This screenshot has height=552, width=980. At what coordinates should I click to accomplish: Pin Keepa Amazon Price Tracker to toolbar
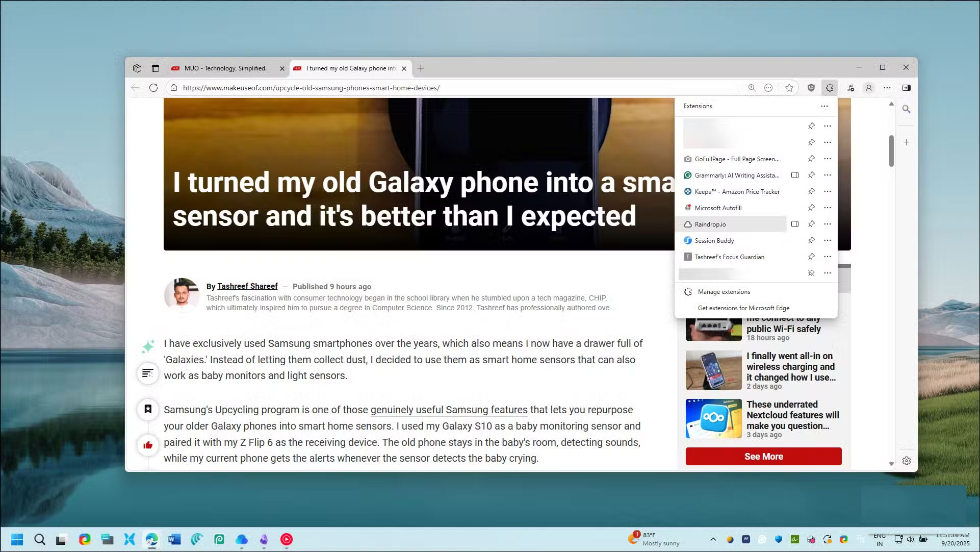811,191
